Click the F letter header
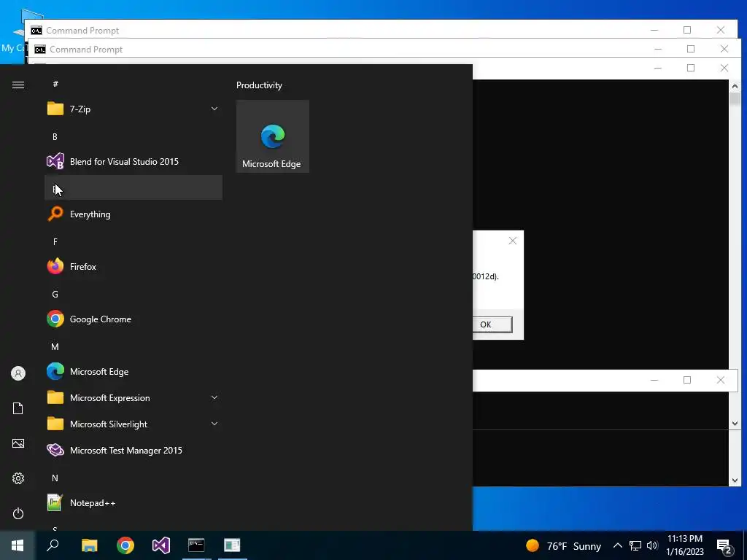 point(55,242)
